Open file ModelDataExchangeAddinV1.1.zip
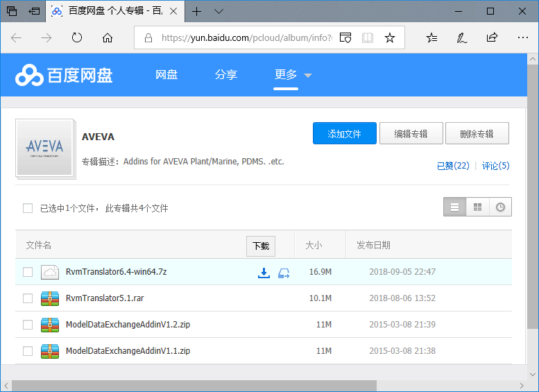Viewport: 539px width, 392px height. point(128,351)
